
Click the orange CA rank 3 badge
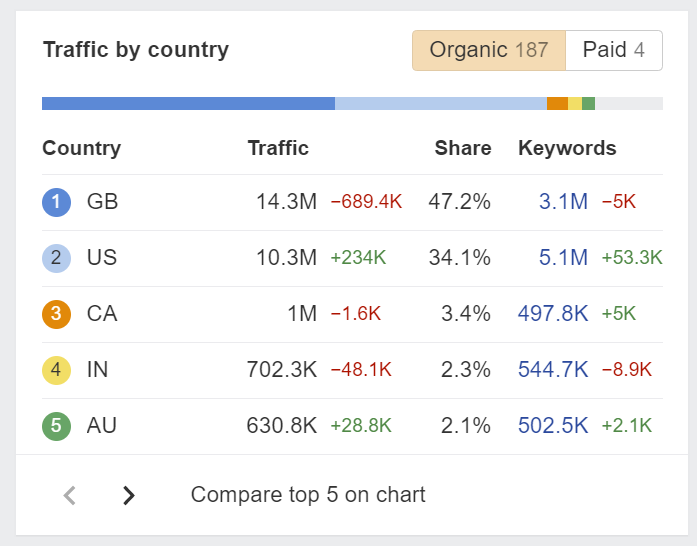[x=56, y=314]
